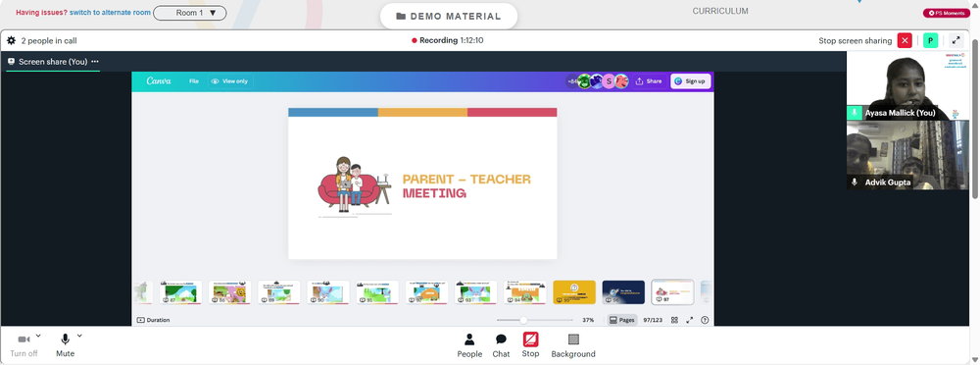Select page thumbnail 89
The height and width of the screenshot is (365, 980).
278,292
